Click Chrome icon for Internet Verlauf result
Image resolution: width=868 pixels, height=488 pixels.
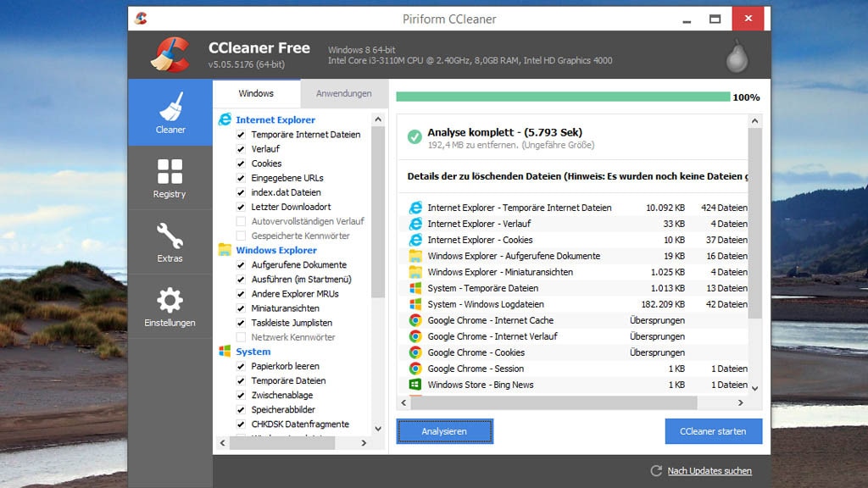click(x=415, y=335)
